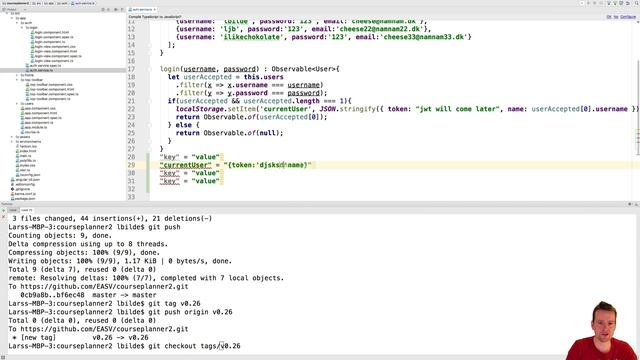This screenshot has width=640, height=360.
Task: Add a new terminal session with plus icon
Action: [x=4, y=210]
